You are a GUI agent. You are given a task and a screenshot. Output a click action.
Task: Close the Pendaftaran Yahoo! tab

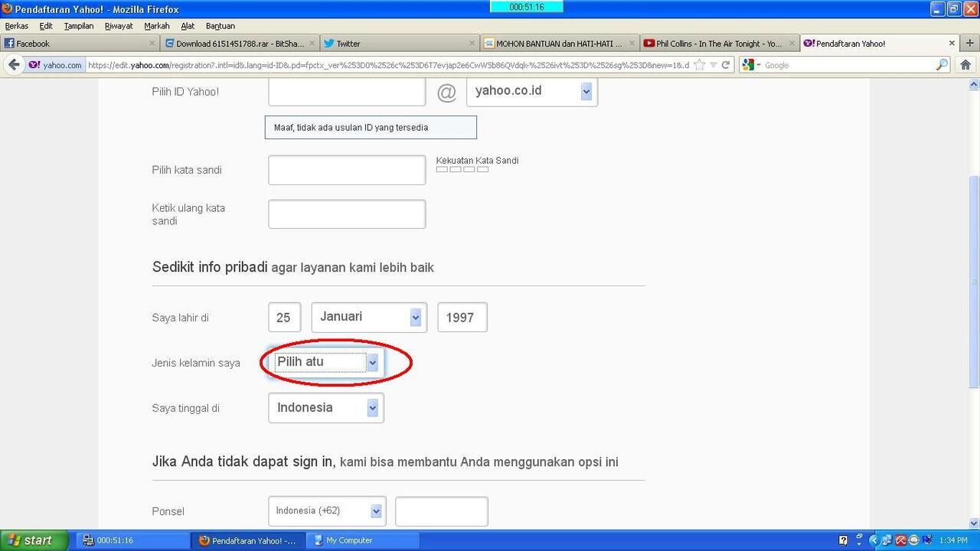point(952,44)
